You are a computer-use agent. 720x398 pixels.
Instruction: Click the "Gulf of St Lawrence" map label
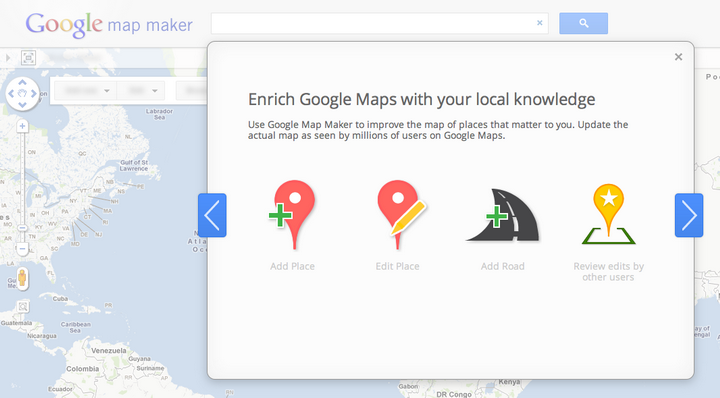point(134,165)
